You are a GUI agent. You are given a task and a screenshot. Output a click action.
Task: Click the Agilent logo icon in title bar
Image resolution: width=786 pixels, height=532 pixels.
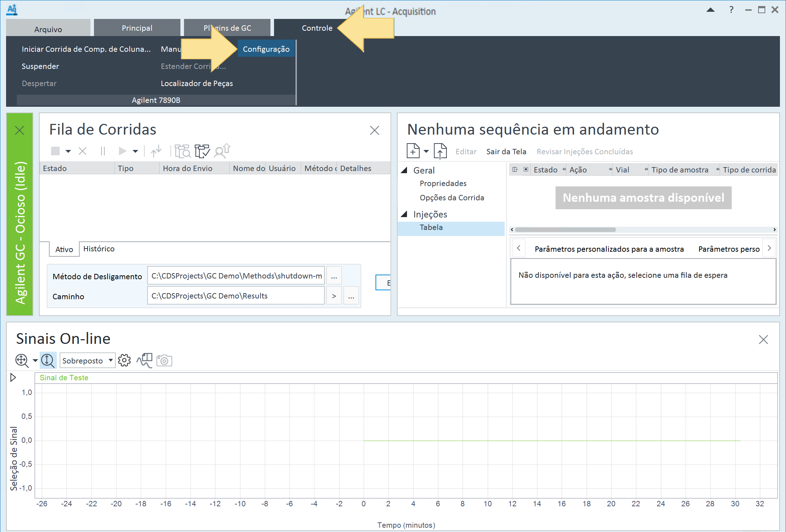click(x=12, y=10)
